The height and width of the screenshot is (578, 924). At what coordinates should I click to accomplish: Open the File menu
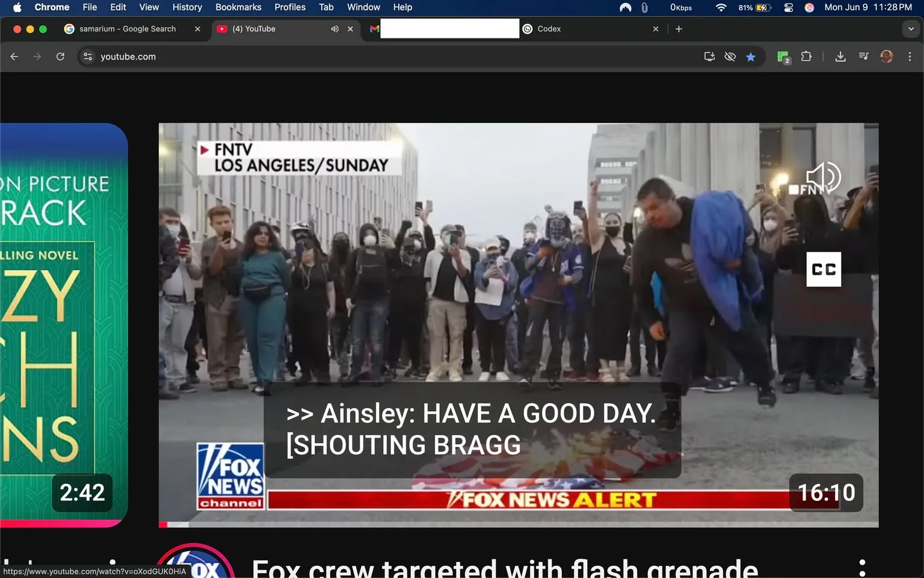(x=90, y=7)
